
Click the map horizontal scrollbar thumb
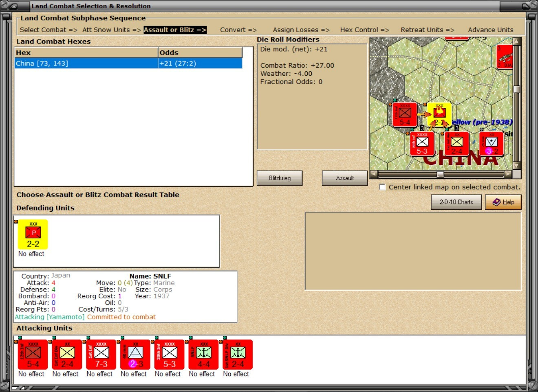click(440, 174)
